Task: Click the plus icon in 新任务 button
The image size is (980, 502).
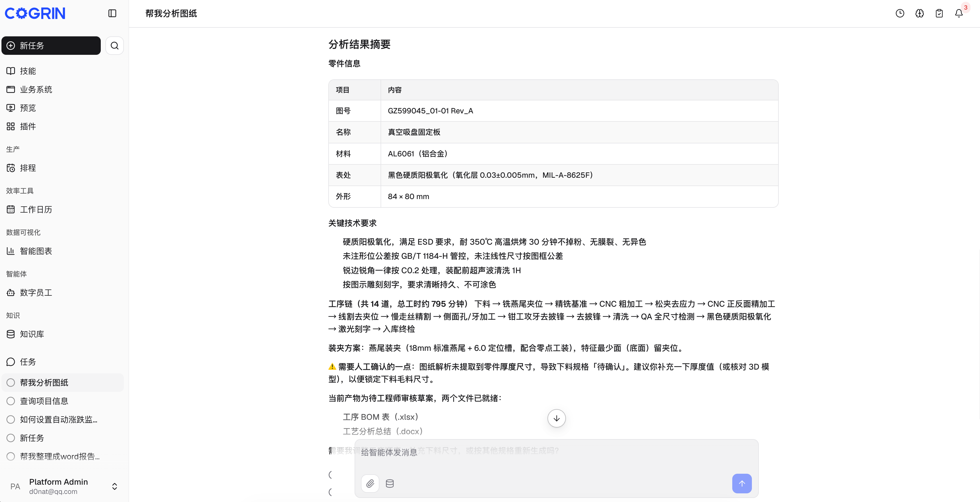Action: (11, 46)
